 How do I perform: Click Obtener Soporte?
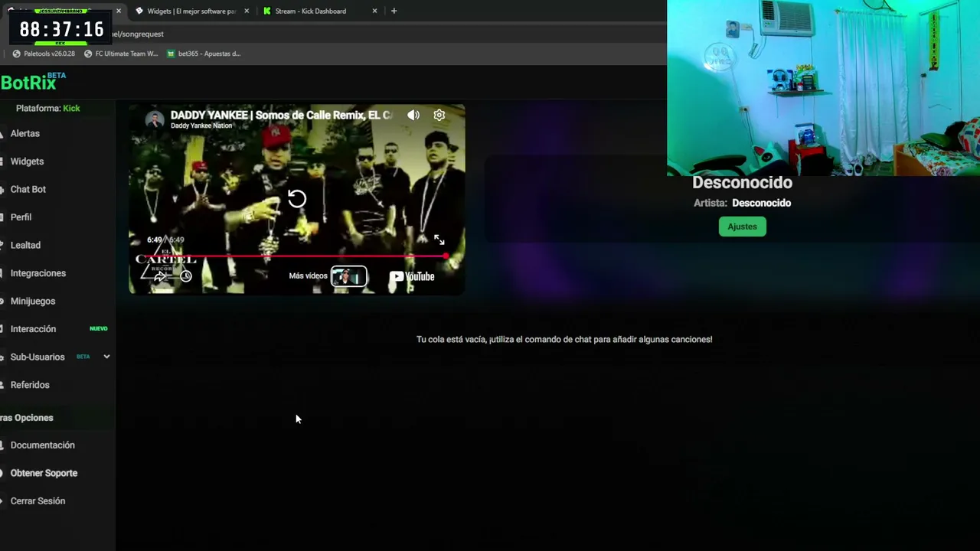tap(44, 473)
